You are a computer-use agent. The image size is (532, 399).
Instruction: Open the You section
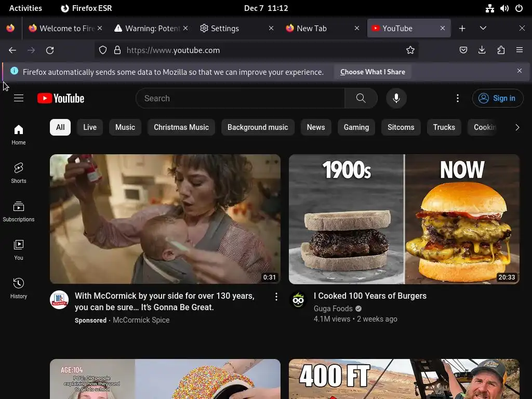point(19,250)
